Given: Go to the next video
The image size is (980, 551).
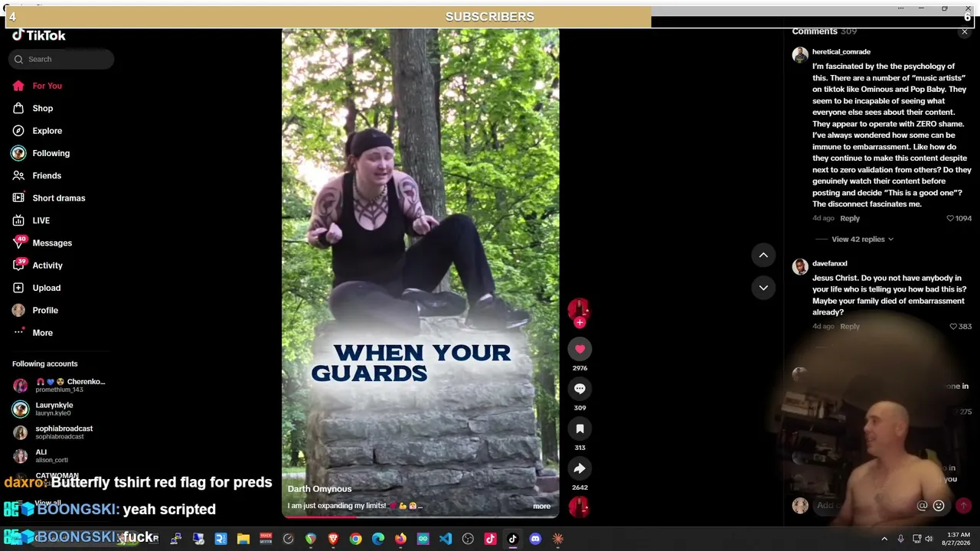Looking at the screenshot, I should pos(763,288).
